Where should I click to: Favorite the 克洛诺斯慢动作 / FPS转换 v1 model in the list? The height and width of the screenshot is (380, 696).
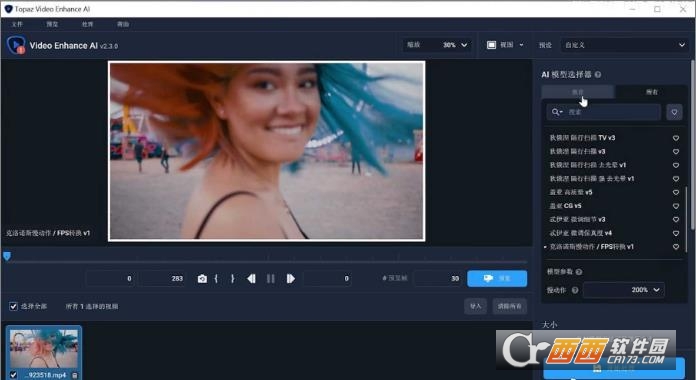676,247
